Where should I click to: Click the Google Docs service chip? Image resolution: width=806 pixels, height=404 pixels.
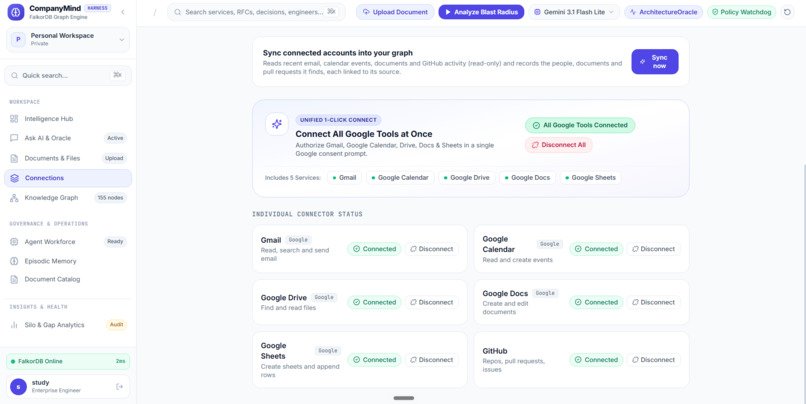pyautogui.click(x=527, y=178)
